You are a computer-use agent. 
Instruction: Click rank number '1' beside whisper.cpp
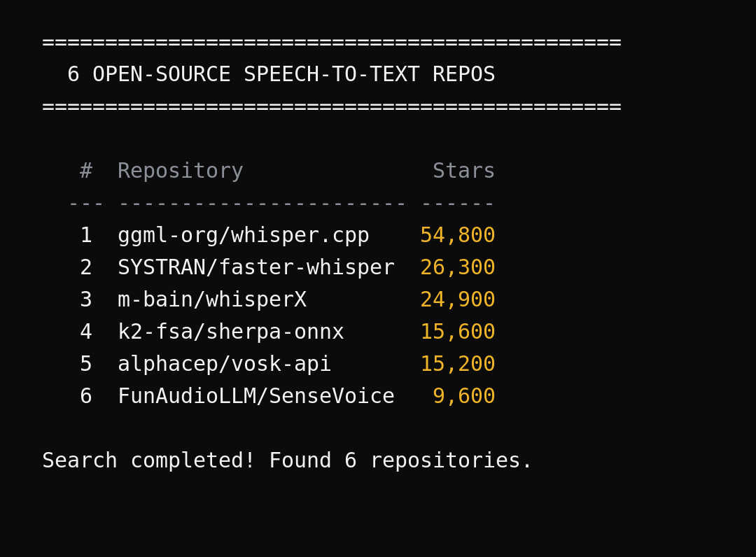click(86, 235)
